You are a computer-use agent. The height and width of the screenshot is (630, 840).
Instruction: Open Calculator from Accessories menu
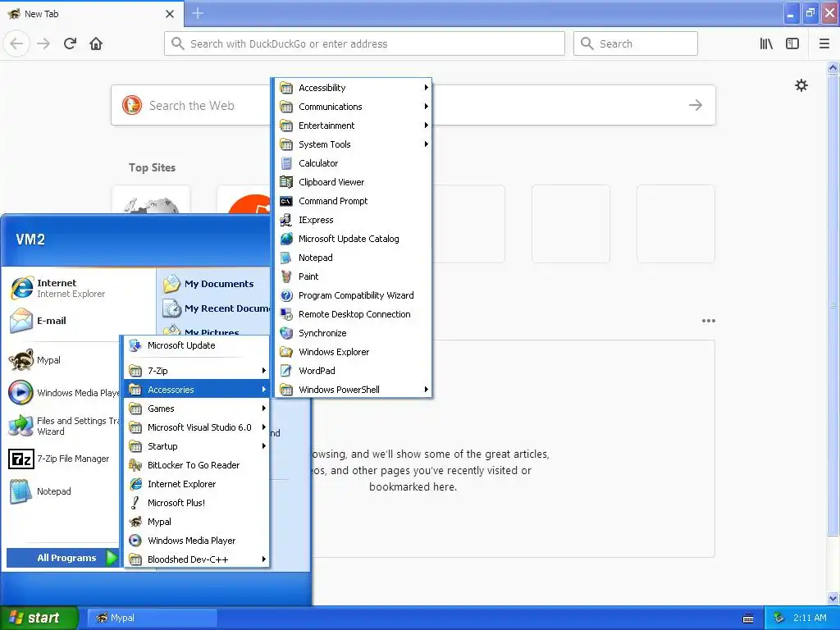[353, 163]
